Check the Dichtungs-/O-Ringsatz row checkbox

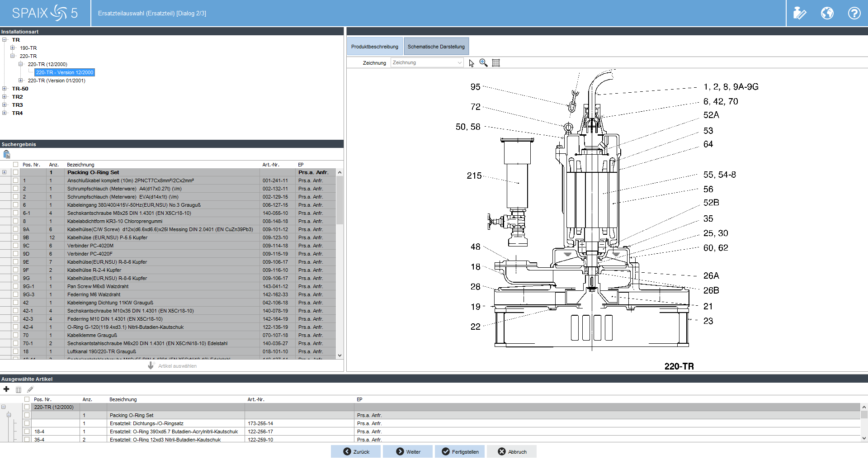click(x=27, y=423)
